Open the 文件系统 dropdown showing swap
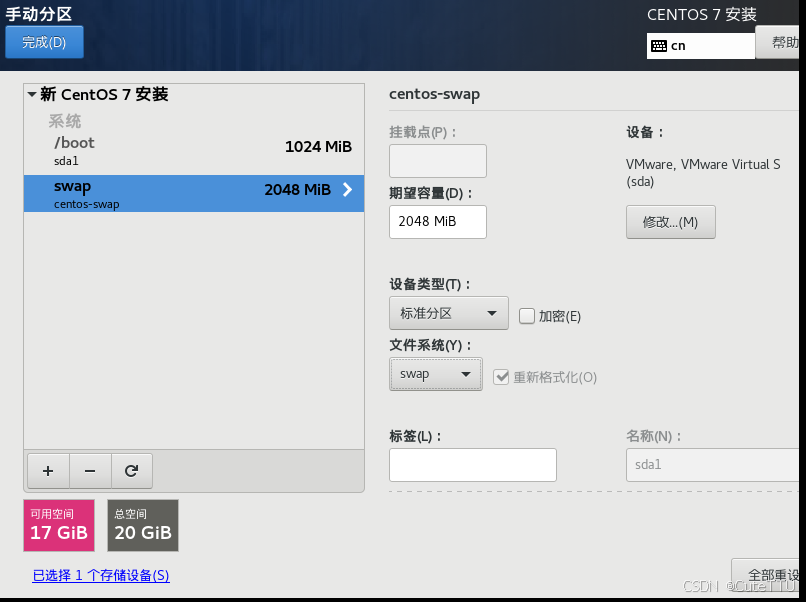The width and height of the screenshot is (806, 602). pos(436,374)
